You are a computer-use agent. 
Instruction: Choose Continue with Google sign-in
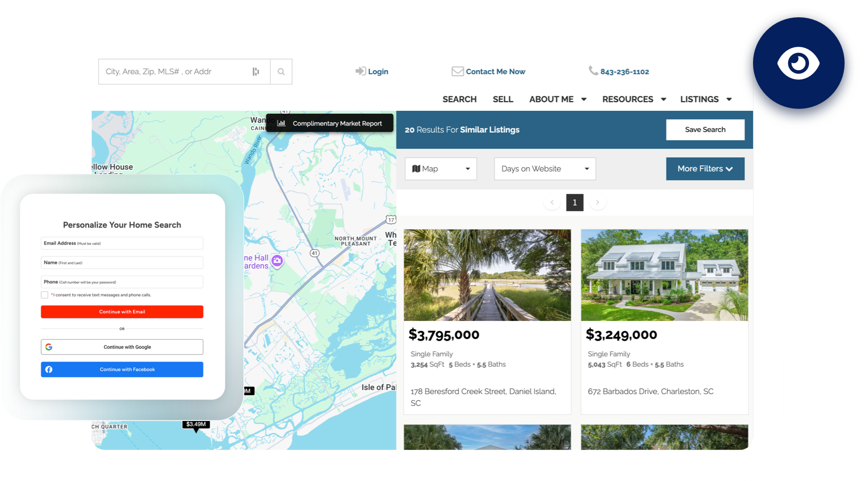[122, 347]
